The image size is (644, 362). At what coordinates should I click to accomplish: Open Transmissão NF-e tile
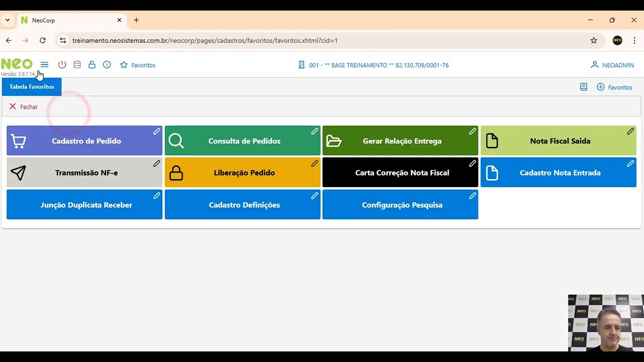pyautogui.click(x=85, y=172)
